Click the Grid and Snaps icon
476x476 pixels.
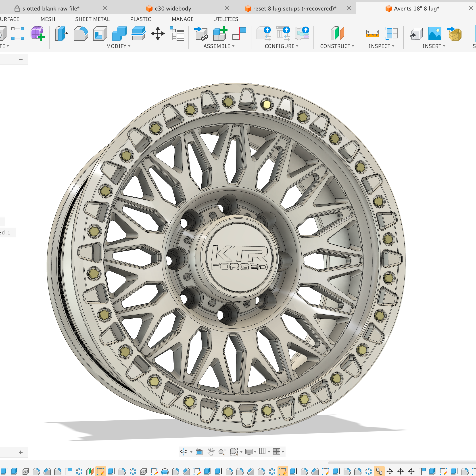click(262, 451)
